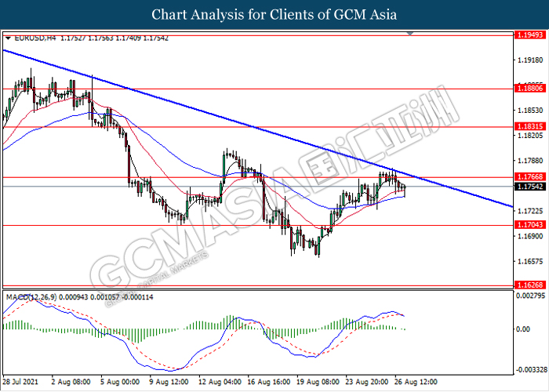This screenshot has width=549, height=392.
Task: Click the EURUSD,H4 price header text
Action: (92, 38)
